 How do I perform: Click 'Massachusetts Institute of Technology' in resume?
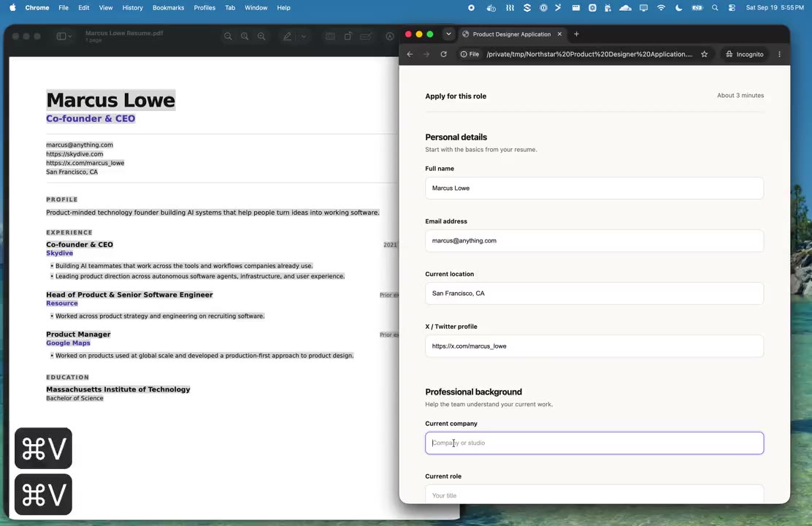118,389
